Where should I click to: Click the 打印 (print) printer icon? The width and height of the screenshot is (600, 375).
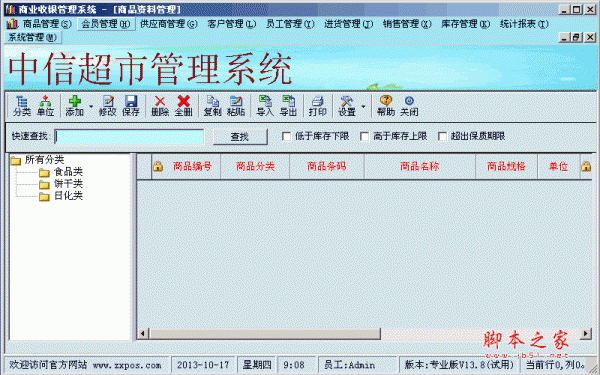click(x=318, y=106)
